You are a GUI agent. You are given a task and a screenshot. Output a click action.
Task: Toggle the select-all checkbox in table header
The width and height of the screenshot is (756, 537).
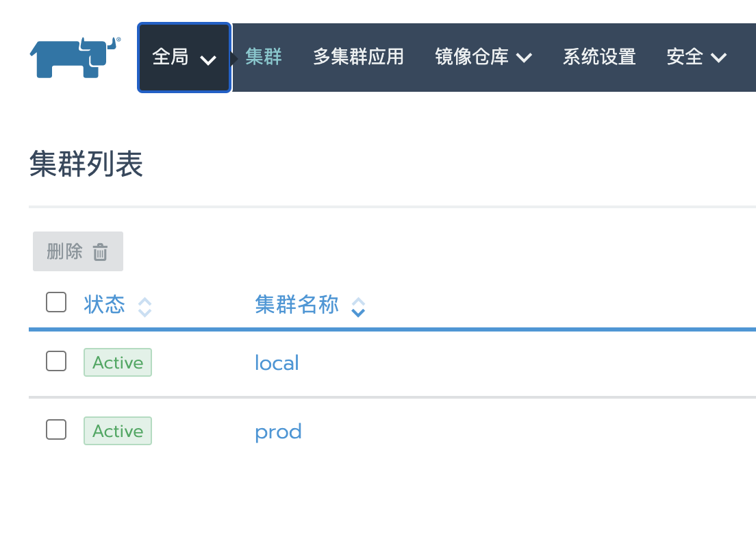[56, 302]
